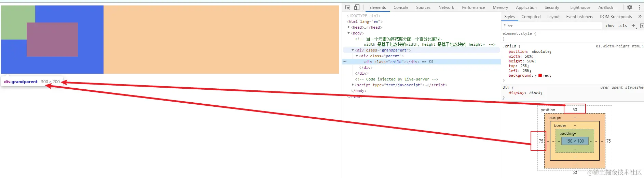Image resolution: width=644 pixels, height=178 pixels.
Task: Collapse the body element node
Action: coord(349,33)
